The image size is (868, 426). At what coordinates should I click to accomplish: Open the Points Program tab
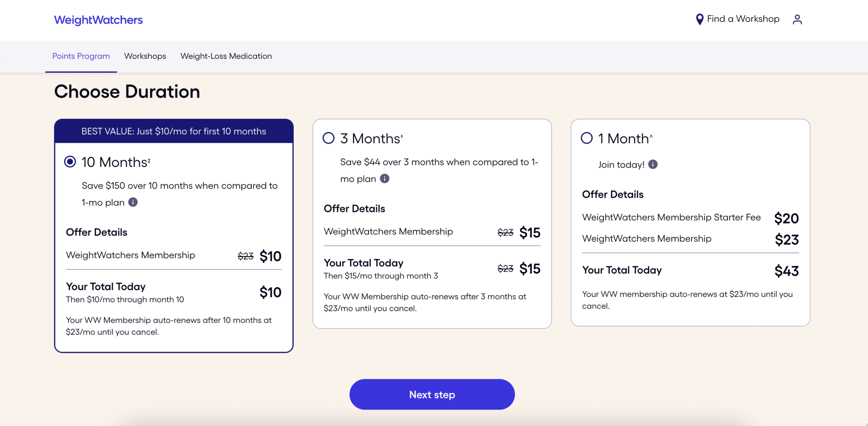[81, 56]
